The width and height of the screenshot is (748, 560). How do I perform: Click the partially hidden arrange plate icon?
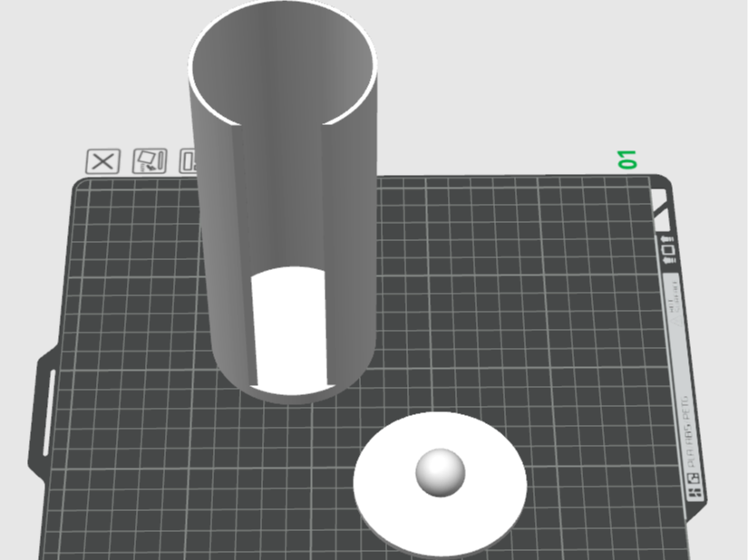click(x=188, y=161)
